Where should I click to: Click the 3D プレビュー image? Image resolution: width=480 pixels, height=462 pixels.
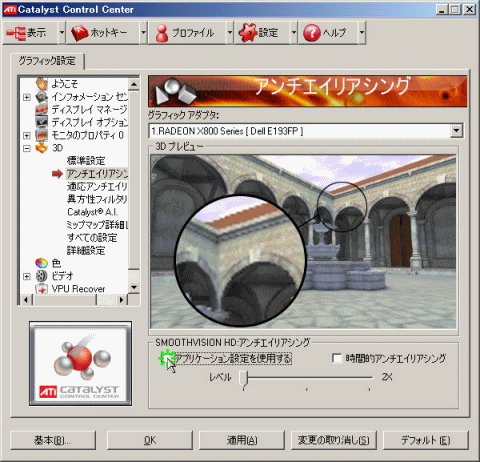303,242
